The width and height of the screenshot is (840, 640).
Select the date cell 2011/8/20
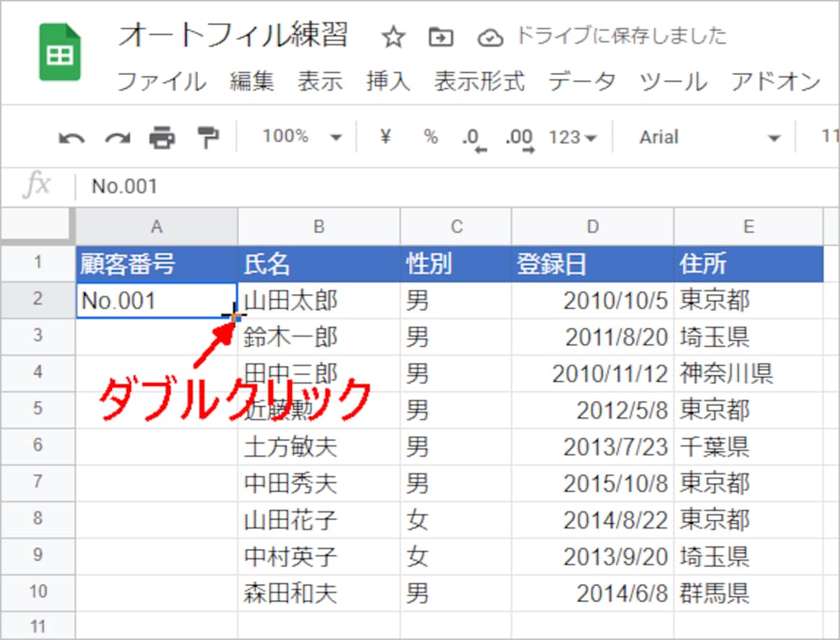pos(593,337)
